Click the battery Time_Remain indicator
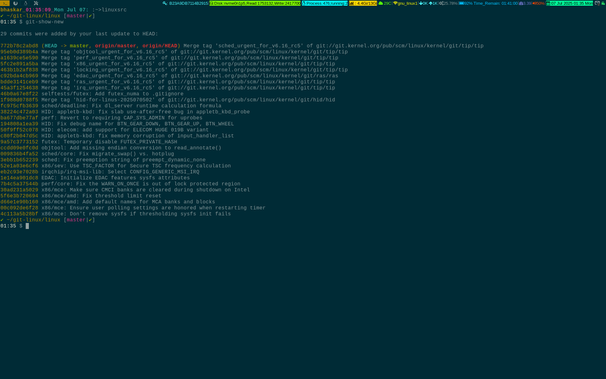This screenshot has height=379, width=606. click(x=488, y=3)
